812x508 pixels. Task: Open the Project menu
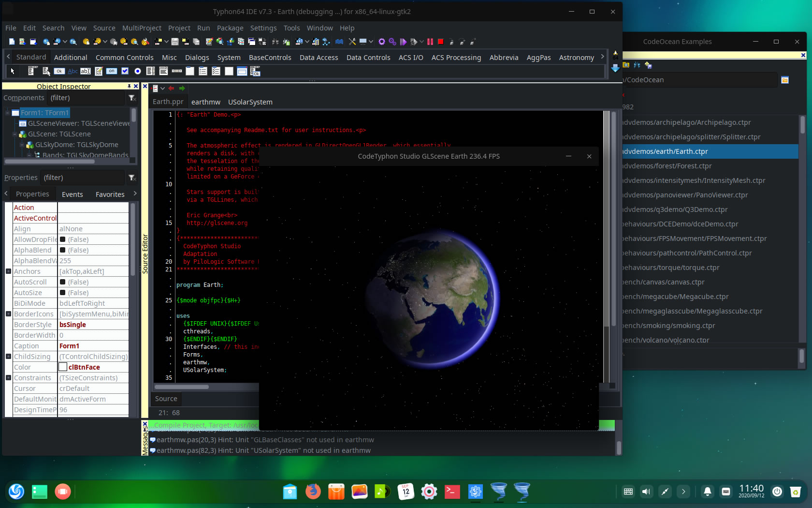[179, 28]
